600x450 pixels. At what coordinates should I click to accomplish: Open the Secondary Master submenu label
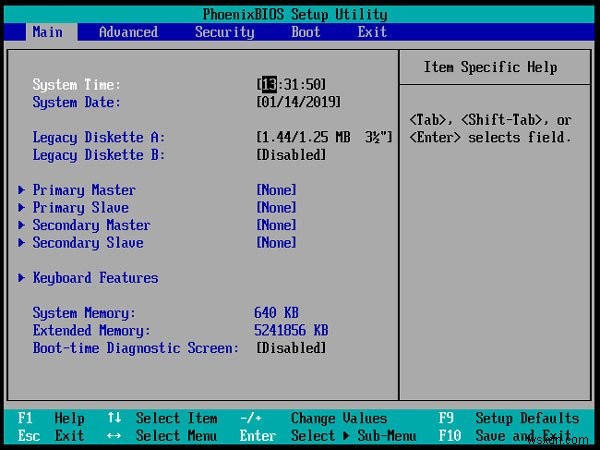coord(91,225)
